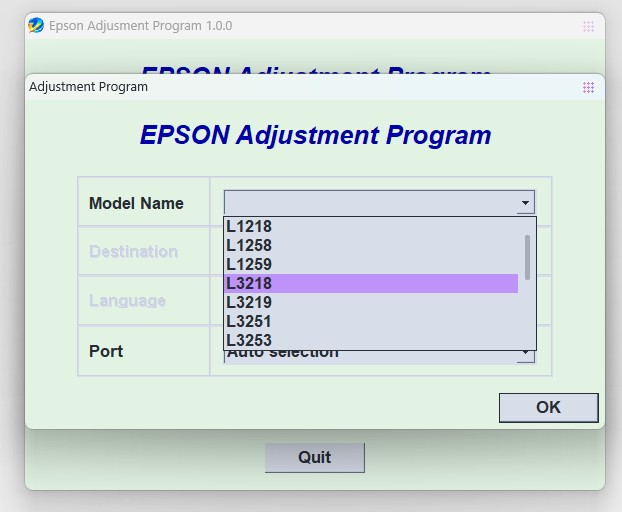The height and width of the screenshot is (512, 622).
Task: Pick the highlighted L3218 model entry
Action: [371, 284]
